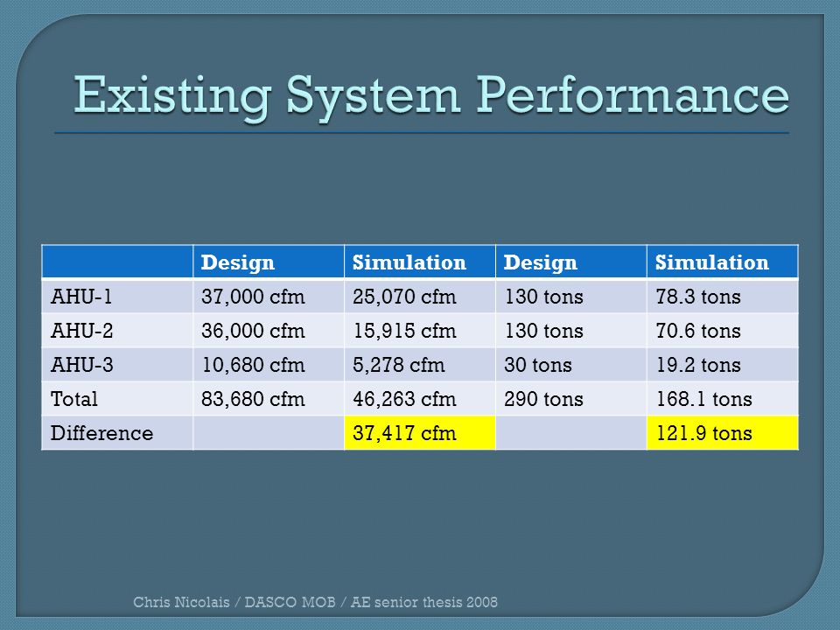Select the '46,263 cfm' total cell
This screenshot has height=630, width=840.
[420, 399]
